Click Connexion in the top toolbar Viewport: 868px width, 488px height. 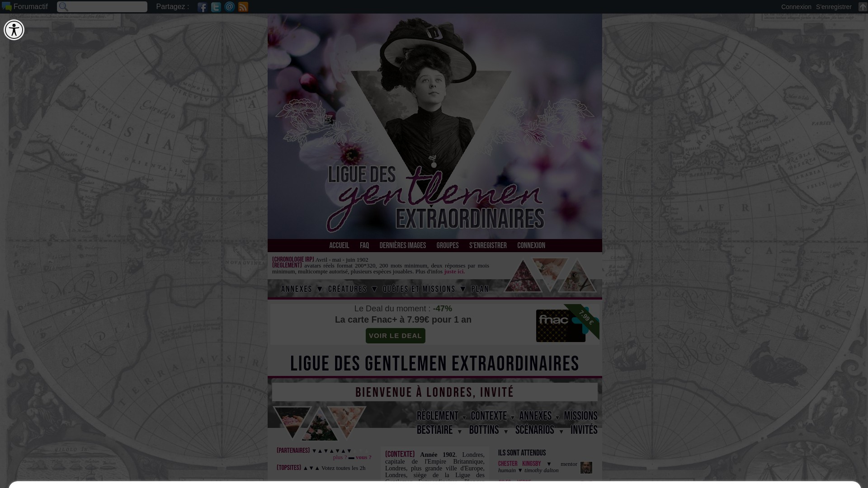click(x=796, y=7)
